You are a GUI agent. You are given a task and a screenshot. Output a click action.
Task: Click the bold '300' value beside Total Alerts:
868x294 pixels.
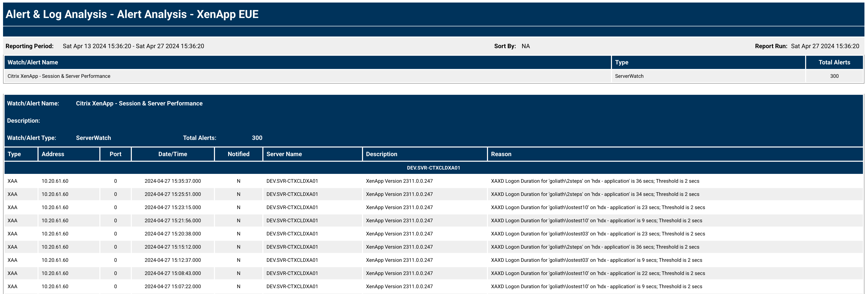tap(257, 138)
